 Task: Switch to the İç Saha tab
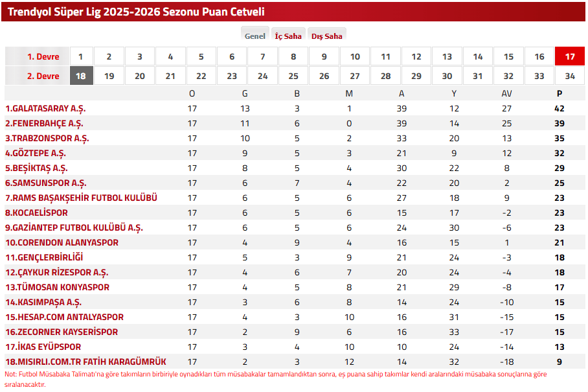(288, 36)
